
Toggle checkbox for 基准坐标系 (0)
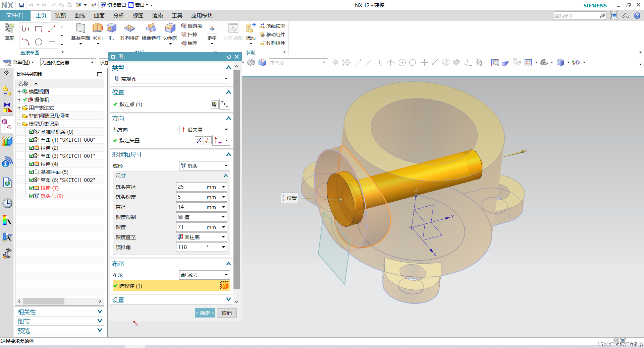(32, 132)
